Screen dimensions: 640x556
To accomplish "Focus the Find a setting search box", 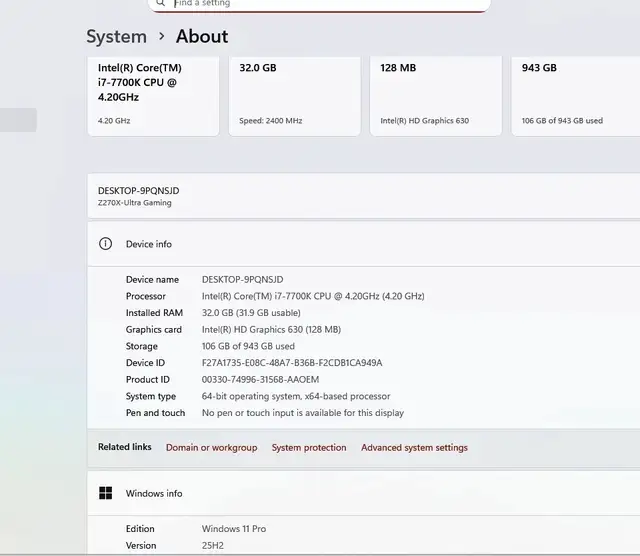I will 319,4.
